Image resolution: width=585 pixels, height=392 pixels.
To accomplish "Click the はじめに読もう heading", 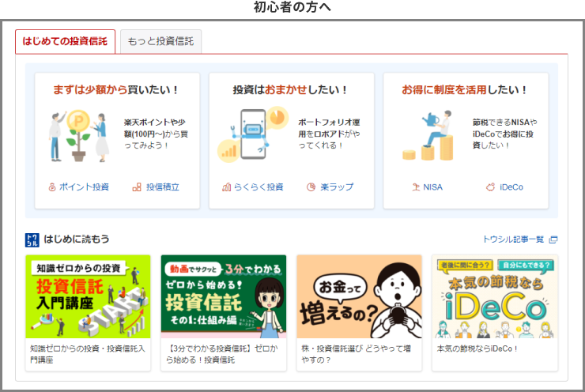I will (x=77, y=239).
